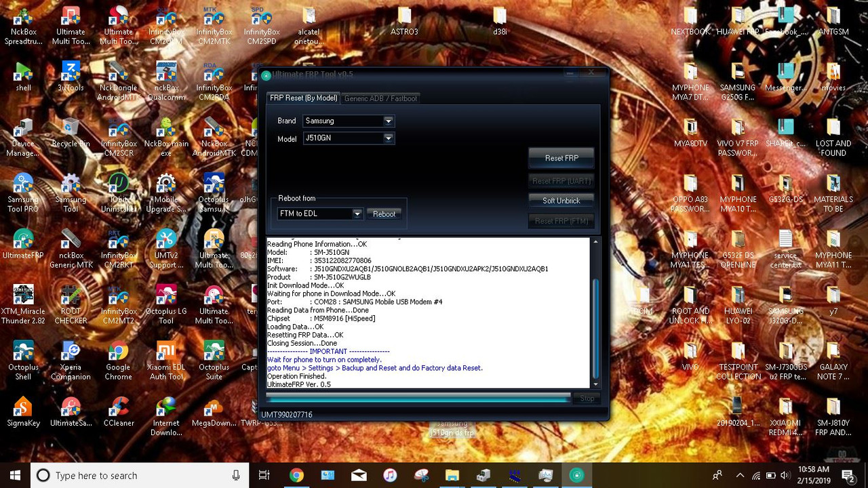Open the service center.txt file
Viewport: 868px width, 488px height.
(786, 249)
